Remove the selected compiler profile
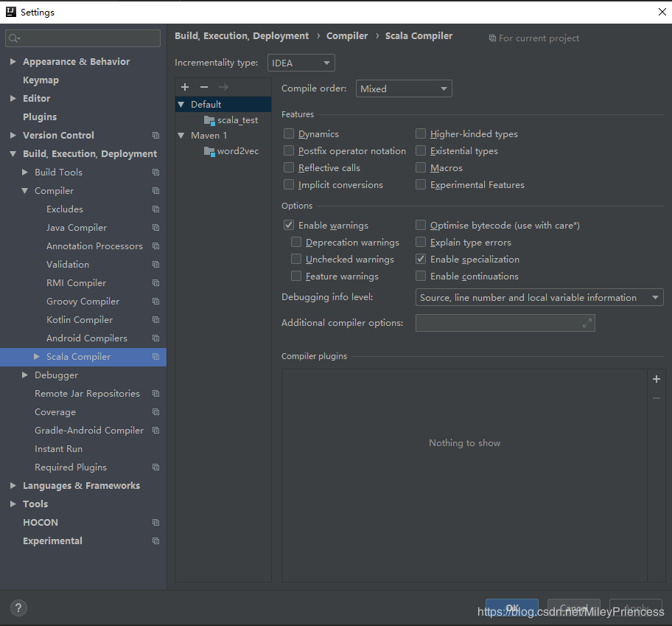672x626 pixels. pyautogui.click(x=203, y=87)
